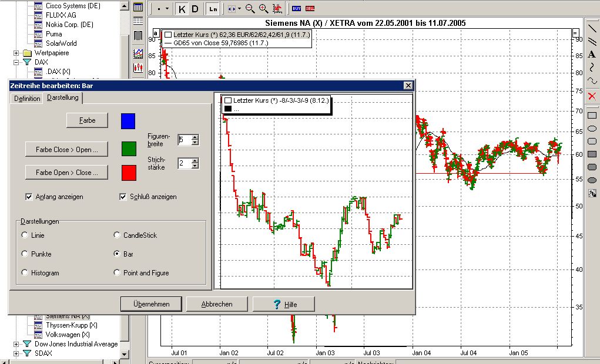Select the dark rounded rectangle tool

pos(592,167)
